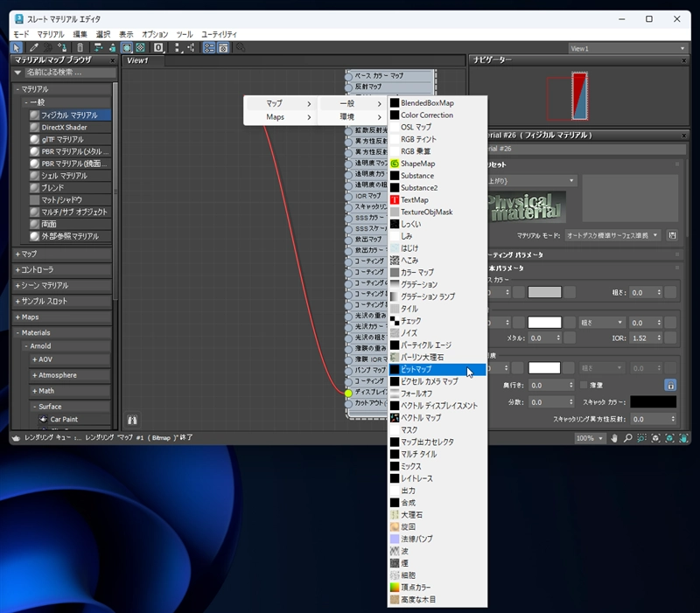Click the ディスプレイスメント yellow input socket
The width and height of the screenshot is (700, 613).
click(348, 393)
